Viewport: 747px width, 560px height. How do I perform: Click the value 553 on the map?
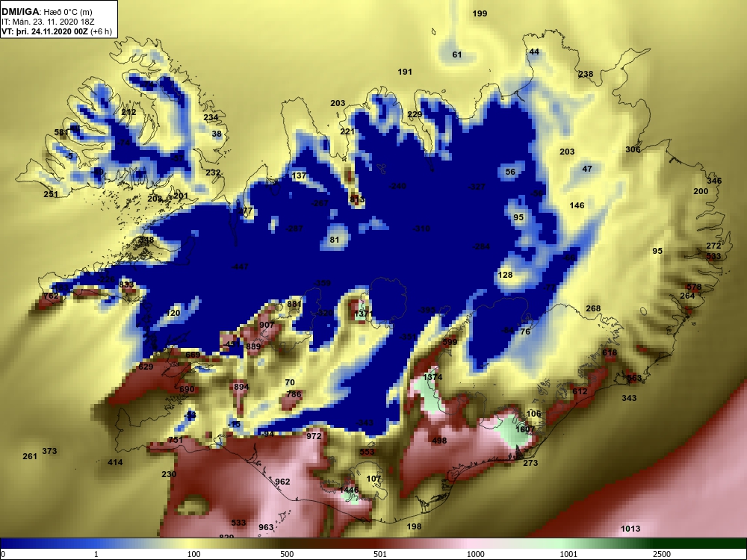coord(367,452)
